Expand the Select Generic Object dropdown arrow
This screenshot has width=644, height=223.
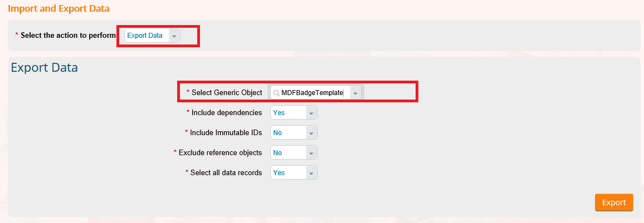tap(355, 93)
